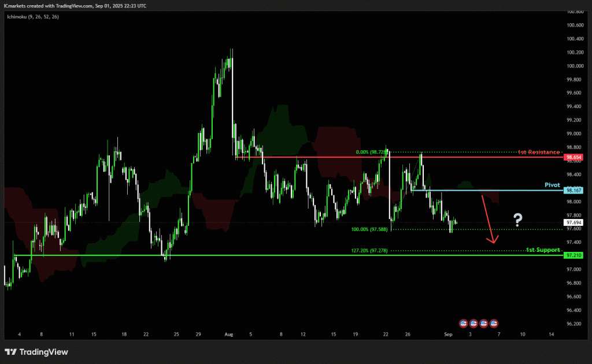Click the Fibonacci '0.00% (98.728)' label
The height and width of the screenshot is (364, 592).
[x=372, y=152]
